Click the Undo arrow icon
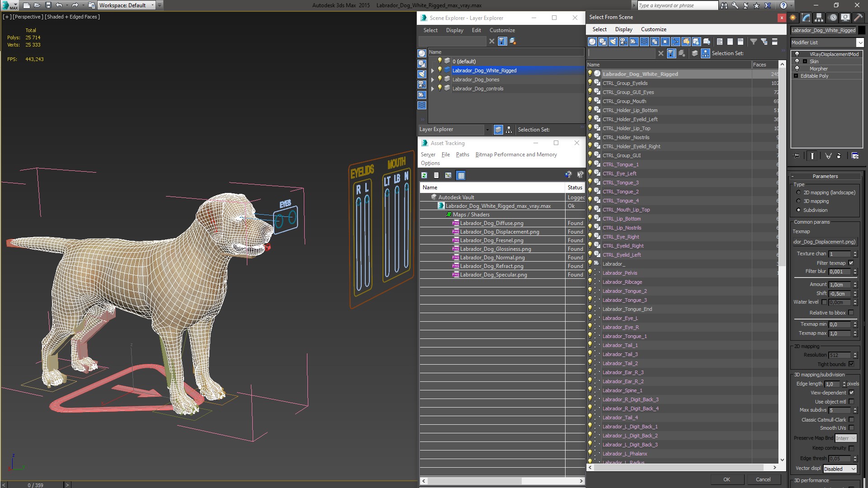Screen dimensions: 868x488 (59, 5)
